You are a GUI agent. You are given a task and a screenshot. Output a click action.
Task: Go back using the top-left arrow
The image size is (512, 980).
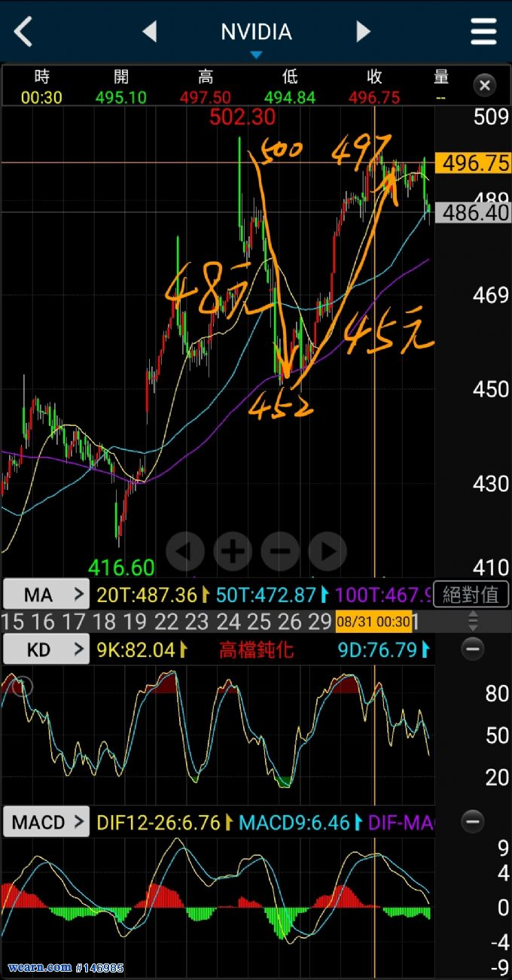pyautogui.click(x=24, y=32)
